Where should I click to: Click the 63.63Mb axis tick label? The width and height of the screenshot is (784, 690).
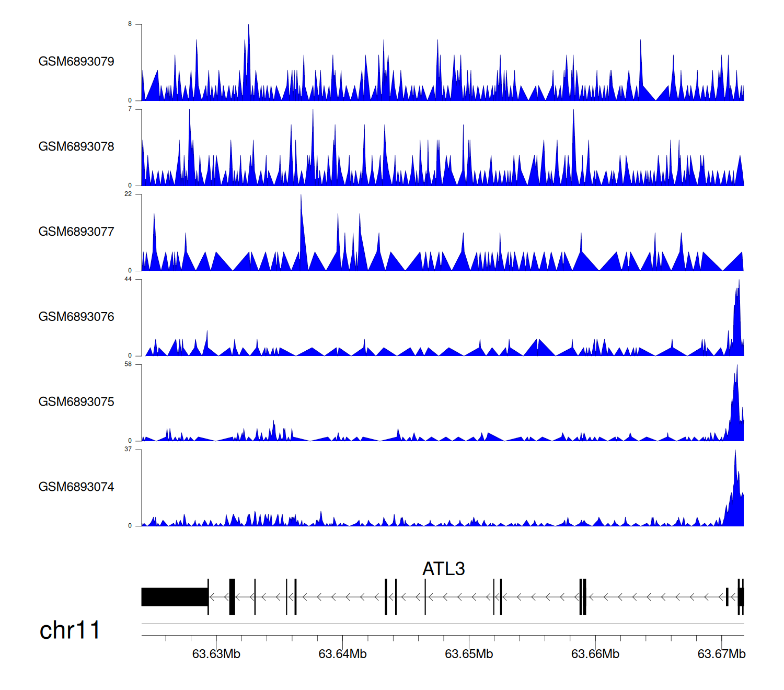(x=216, y=654)
